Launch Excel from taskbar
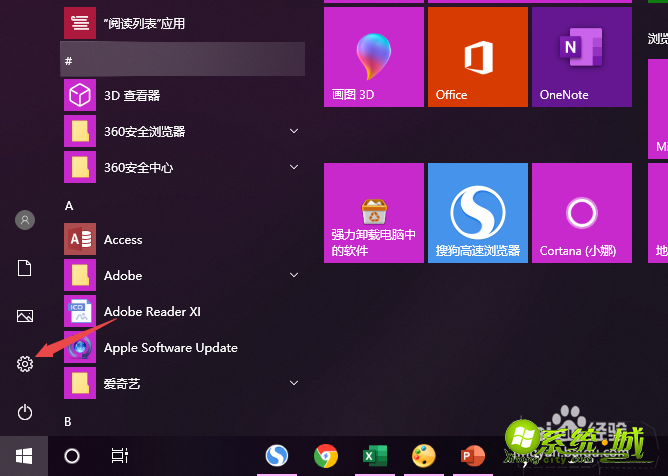 point(375,456)
